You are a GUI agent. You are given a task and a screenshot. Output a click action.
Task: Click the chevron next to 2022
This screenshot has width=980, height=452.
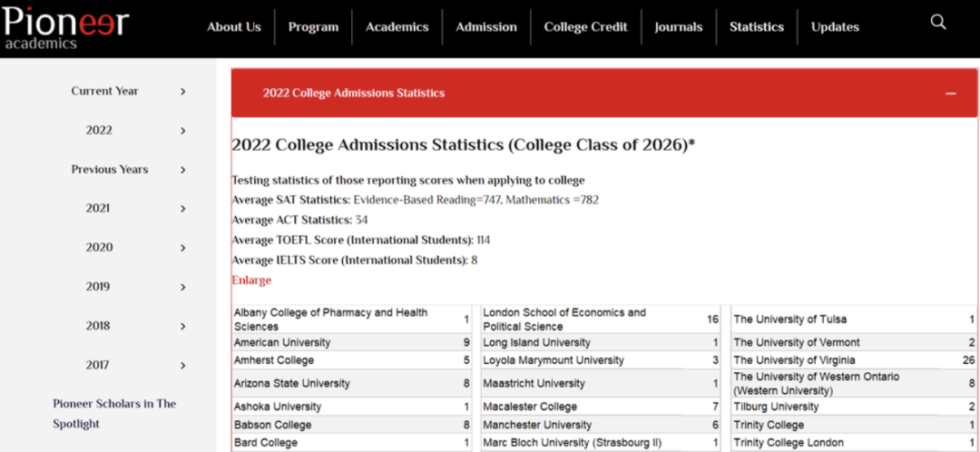point(183,131)
